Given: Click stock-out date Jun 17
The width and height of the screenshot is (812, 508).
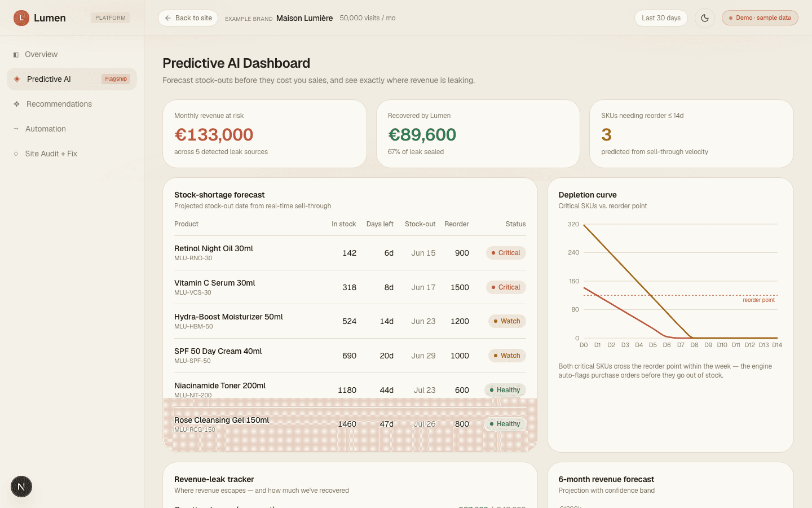Looking at the screenshot, I should (423, 287).
